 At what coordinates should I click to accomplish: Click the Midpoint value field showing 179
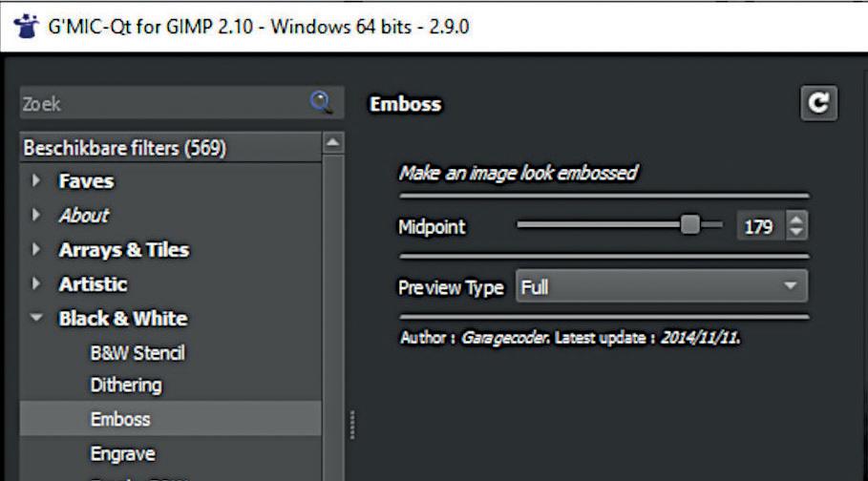[x=759, y=226]
